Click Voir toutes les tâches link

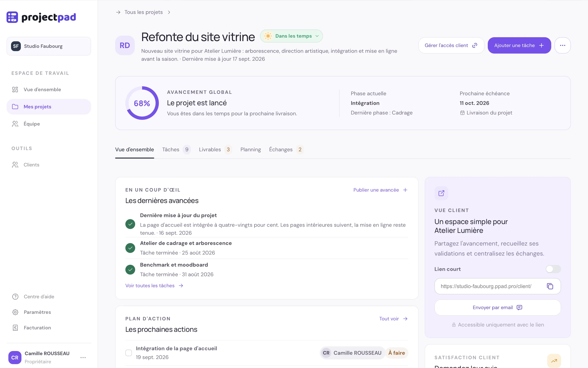click(x=154, y=285)
